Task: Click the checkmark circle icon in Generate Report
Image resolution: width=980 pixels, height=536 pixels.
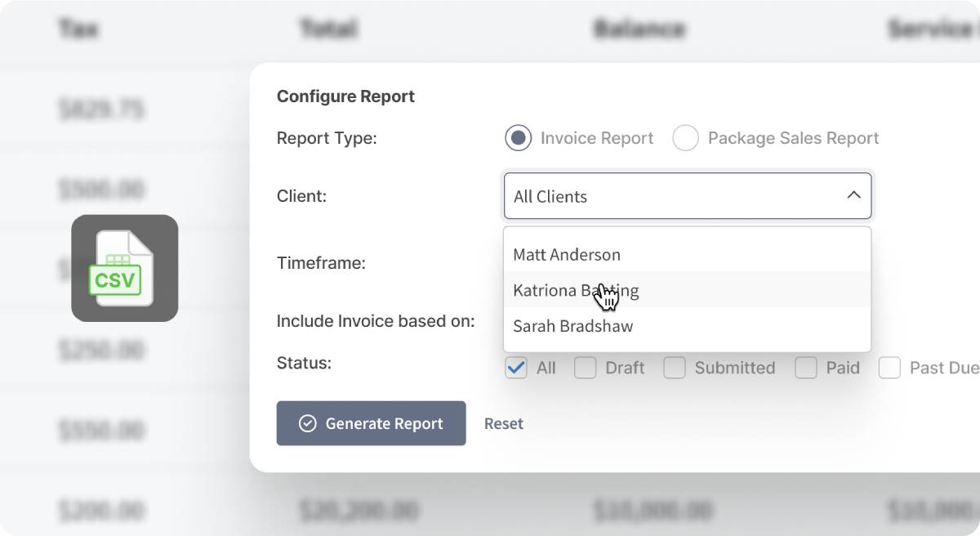Action: [x=308, y=423]
